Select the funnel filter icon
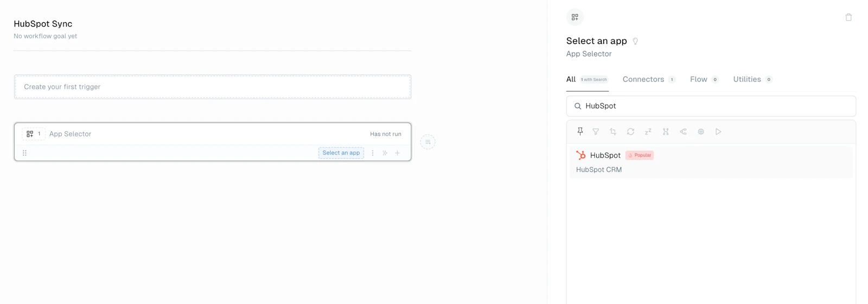Viewport: 868px width, 304px height. 596,132
